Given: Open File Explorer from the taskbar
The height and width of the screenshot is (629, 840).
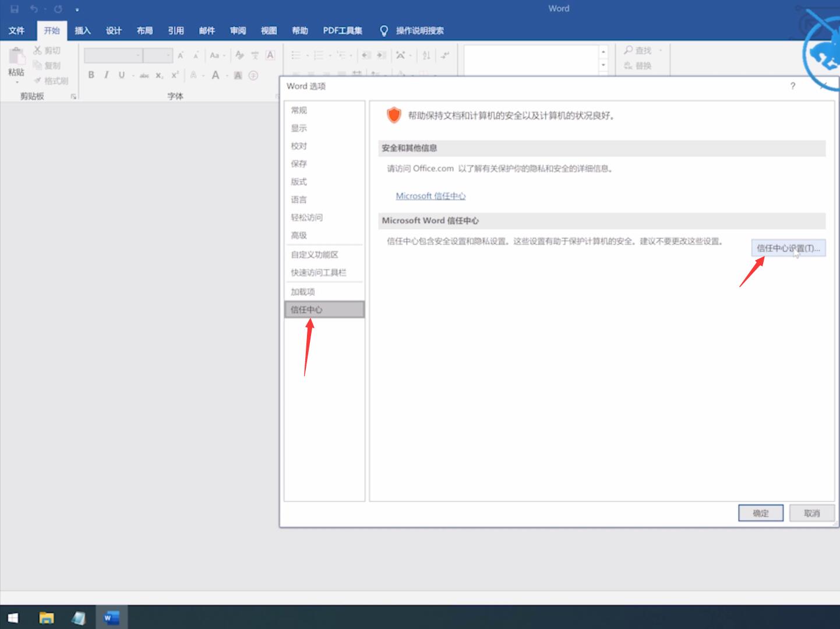Looking at the screenshot, I should tap(46, 617).
